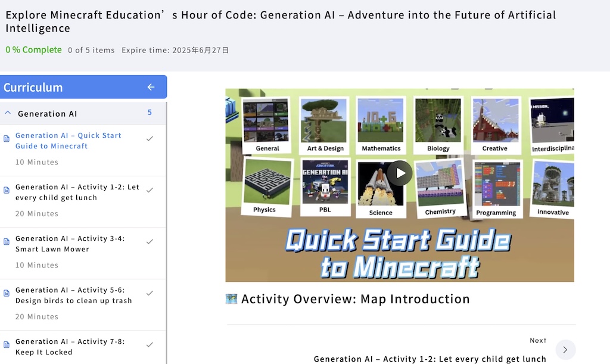The width and height of the screenshot is (610, 364).
Task: Click the 0 % Complete progress text
Action: [33, 50]
